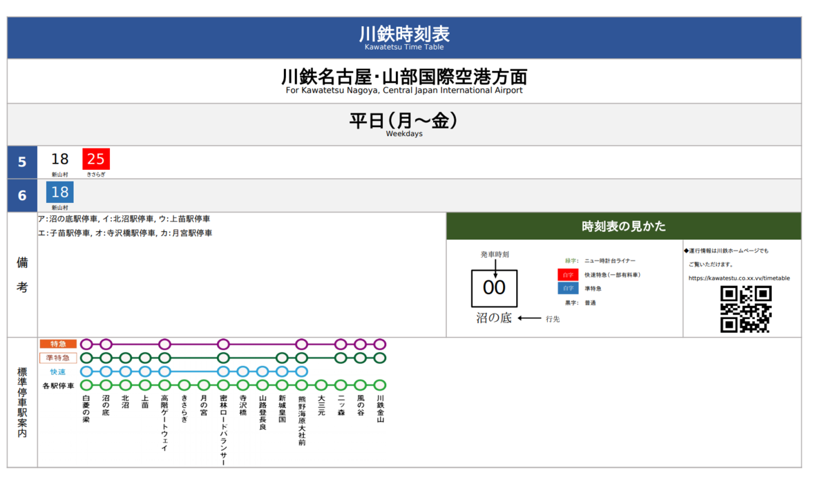829x504 pixels.
Task: Click the blue 快速 train type label
Action: pyautogui.click(x=58, y=372)
